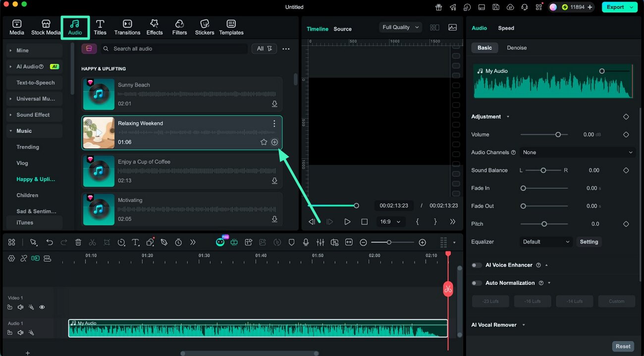Select the Denoise sub-tab

[517, 48]
